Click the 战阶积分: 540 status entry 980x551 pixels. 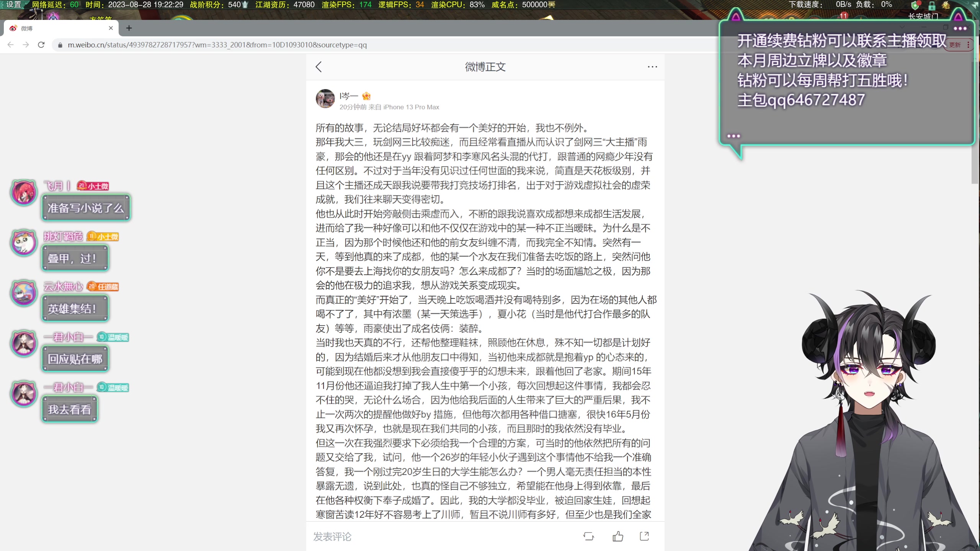[219, 5]
